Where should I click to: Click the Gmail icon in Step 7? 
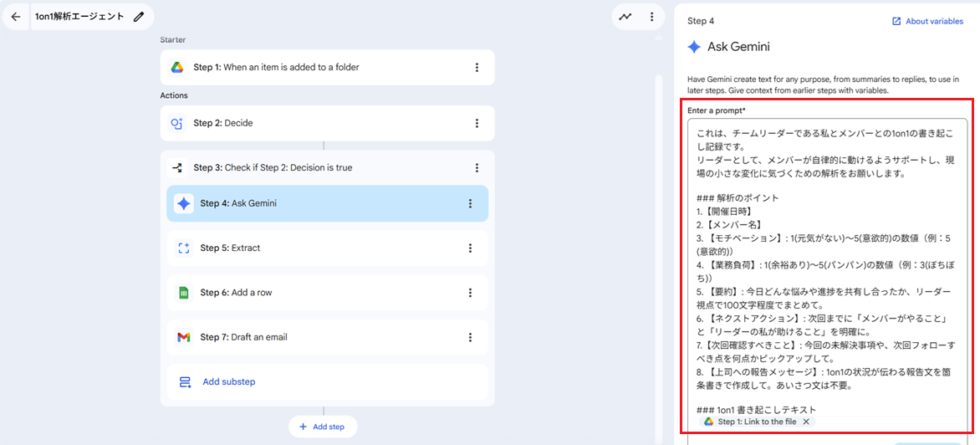184,337
